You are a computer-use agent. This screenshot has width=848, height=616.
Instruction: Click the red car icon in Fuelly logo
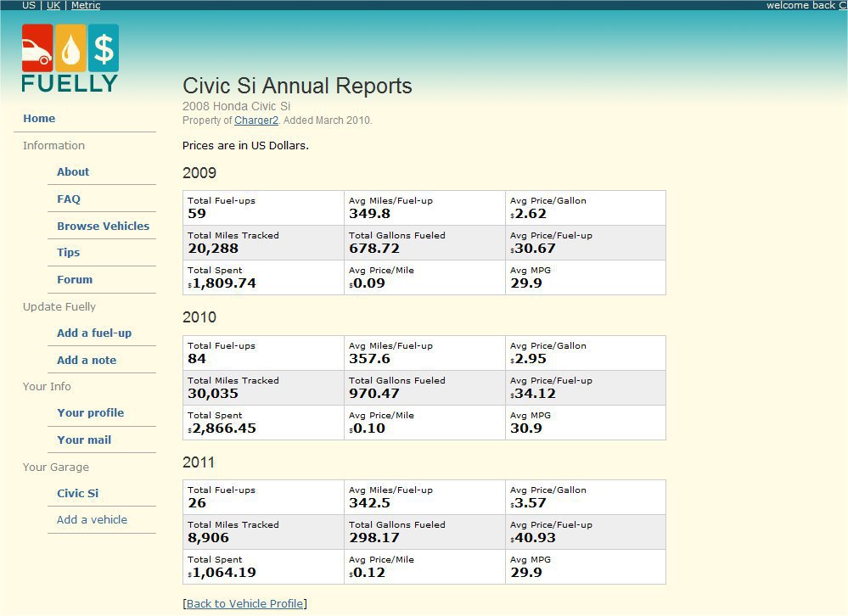(37, 48)
